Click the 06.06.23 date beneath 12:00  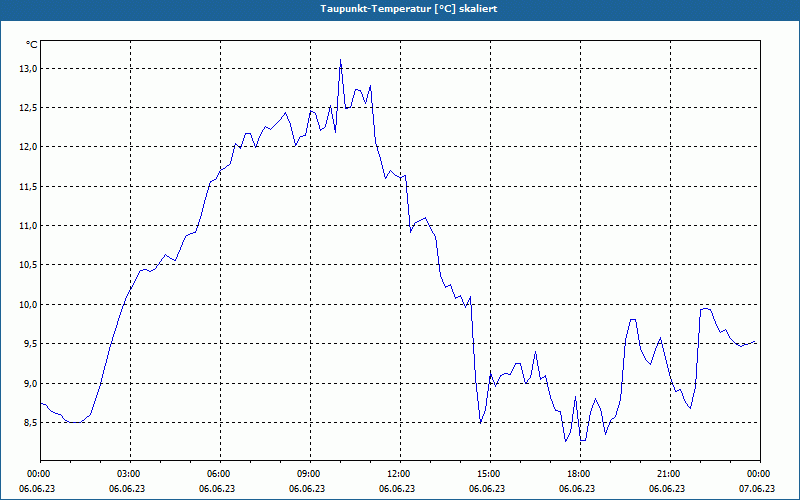point(397,489)
